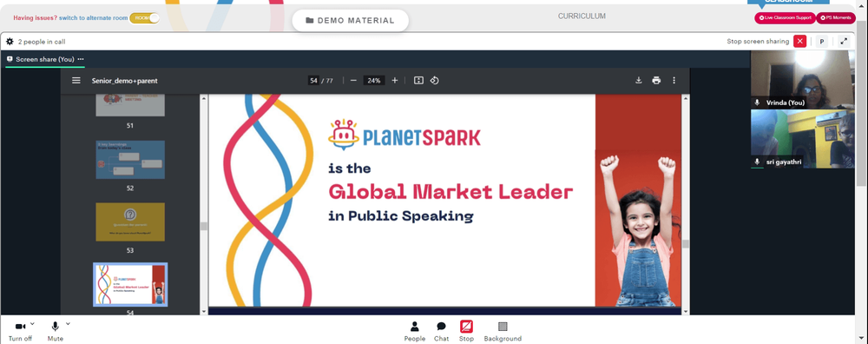Expand the call to fullscreen

click(x=844, y=42)
